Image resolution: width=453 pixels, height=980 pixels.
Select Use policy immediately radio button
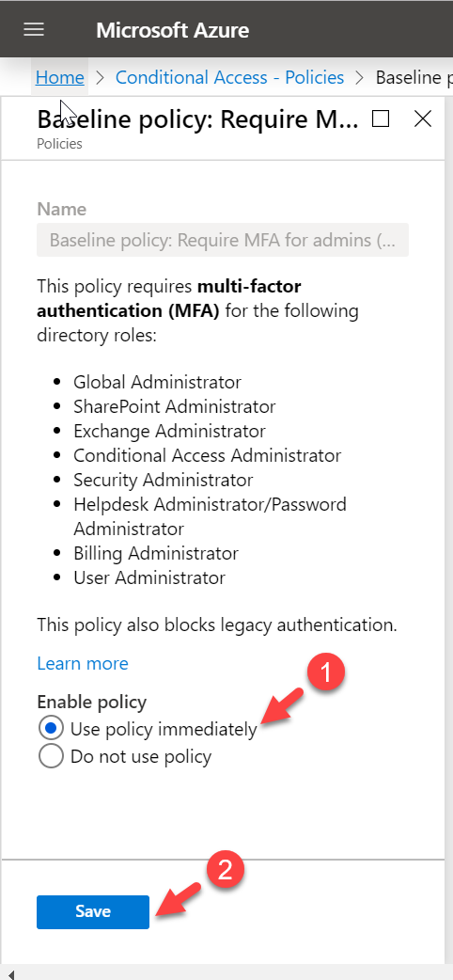(51, 729)
